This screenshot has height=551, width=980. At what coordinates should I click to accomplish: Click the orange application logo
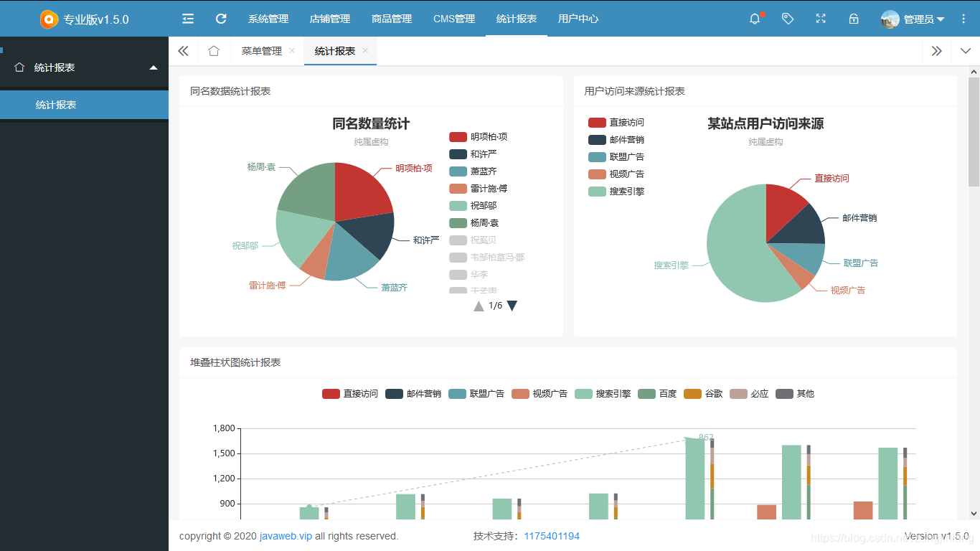click(x=49, y=19)
